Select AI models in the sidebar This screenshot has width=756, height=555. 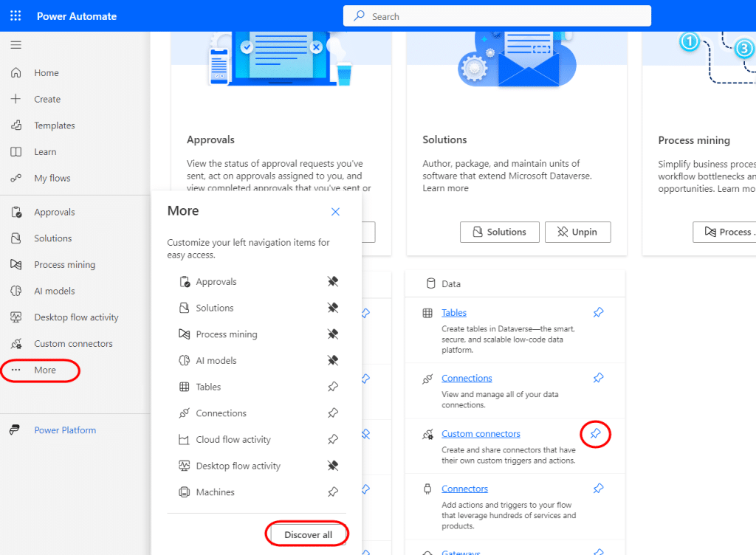click(x=59, y=291)
